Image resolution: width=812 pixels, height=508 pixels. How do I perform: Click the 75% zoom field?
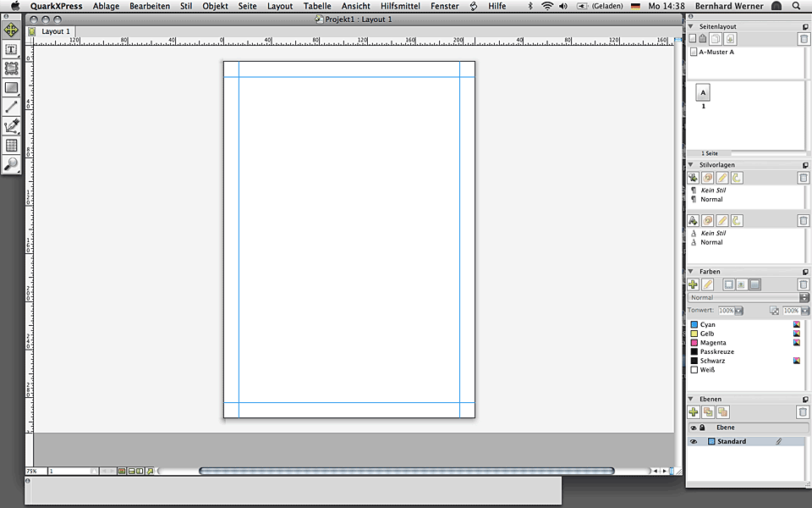(x=36, y=472)
